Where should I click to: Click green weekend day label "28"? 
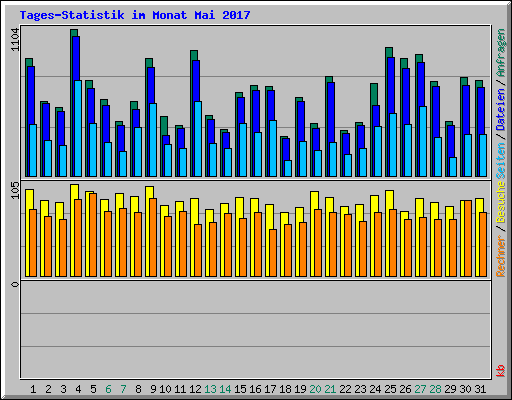tap(435, 389)
